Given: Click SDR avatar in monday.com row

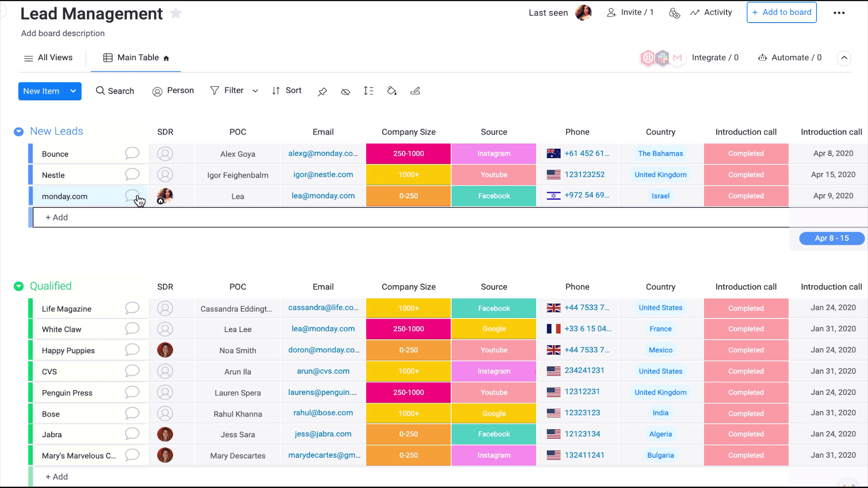Looking at the screenshot, I should (165, 196).
